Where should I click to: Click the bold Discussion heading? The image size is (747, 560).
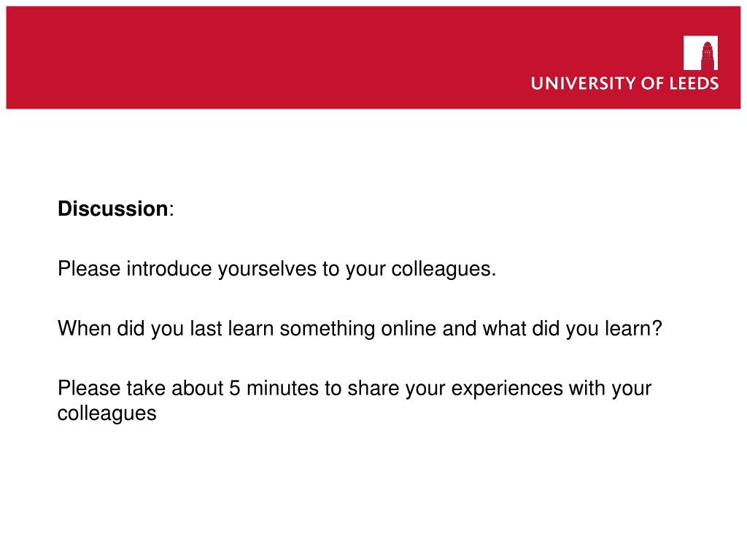click(113, 209)
